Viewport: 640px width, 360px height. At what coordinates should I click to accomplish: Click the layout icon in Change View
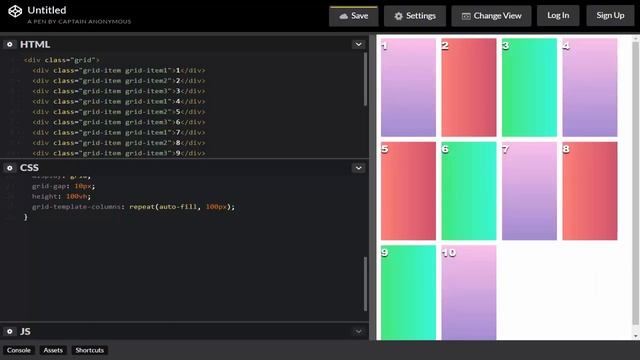(466, 16)
